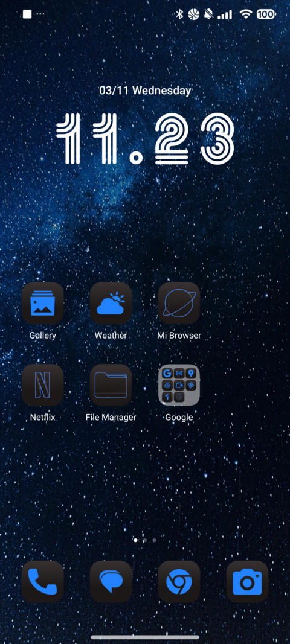290x644 pixels.
Task: Tap the battery 100 indicator
Action: coord(266,14)
